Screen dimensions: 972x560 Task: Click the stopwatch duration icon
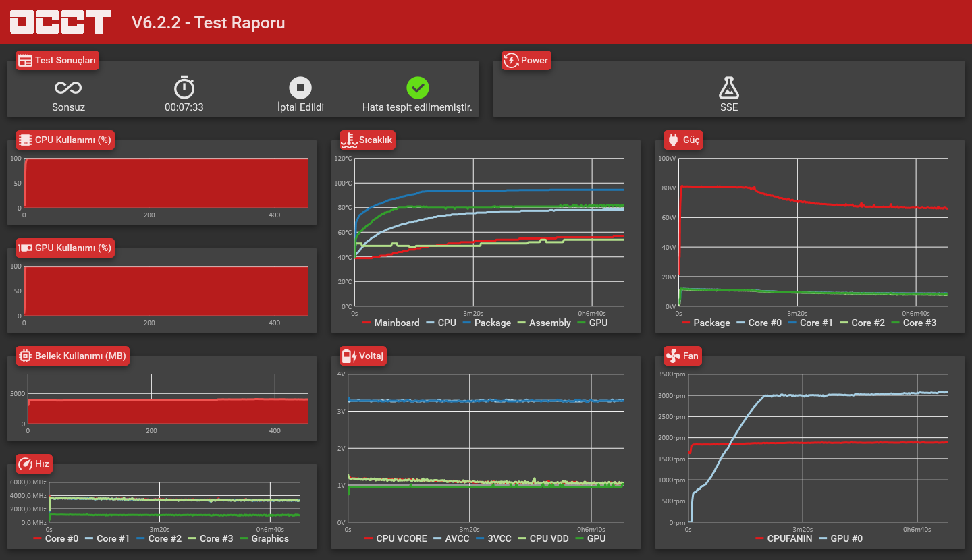[184, 88]
